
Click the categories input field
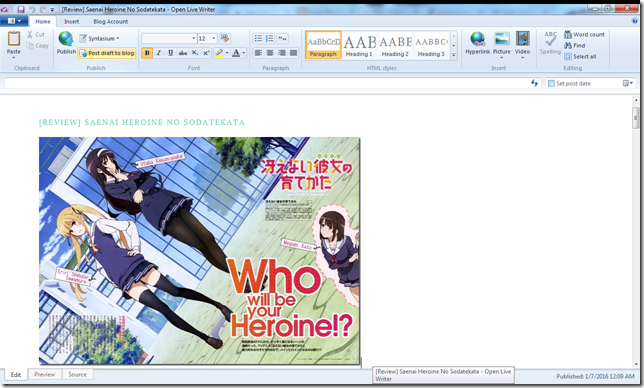[x=267, y=83]
